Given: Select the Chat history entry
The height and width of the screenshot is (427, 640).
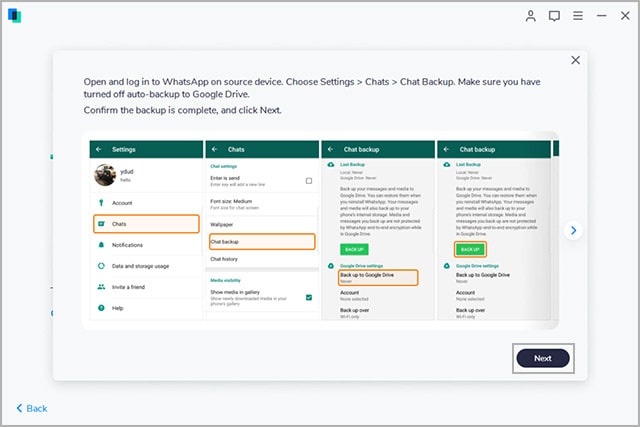Looking at the screenshot, I should pos(262,259).
